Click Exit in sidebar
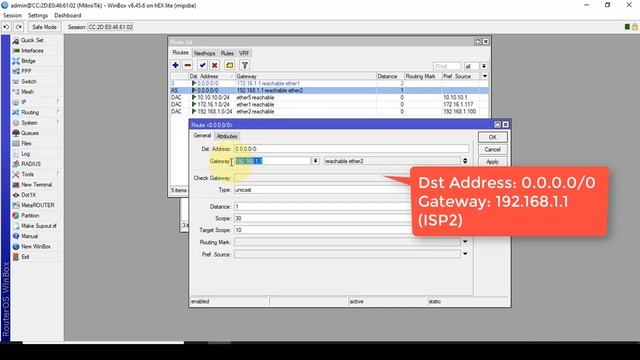Viewport: 640px width, 360px height. point(25,257)
